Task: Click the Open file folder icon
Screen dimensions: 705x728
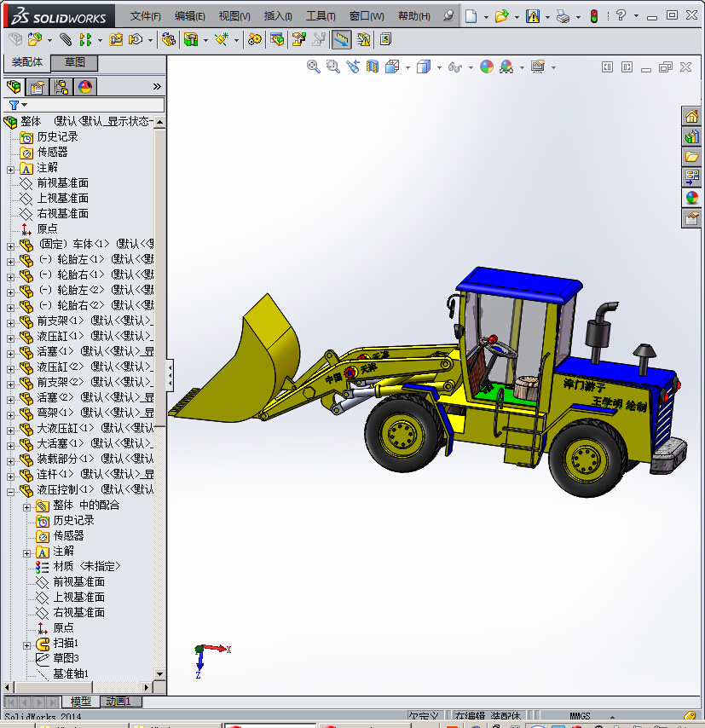Action: pyautogui.click(x=501, y=16)
